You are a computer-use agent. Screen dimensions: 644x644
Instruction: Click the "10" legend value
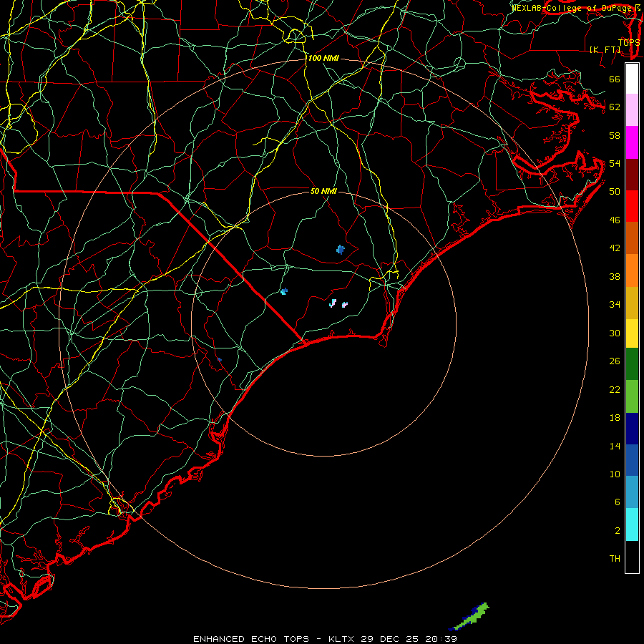615,474
